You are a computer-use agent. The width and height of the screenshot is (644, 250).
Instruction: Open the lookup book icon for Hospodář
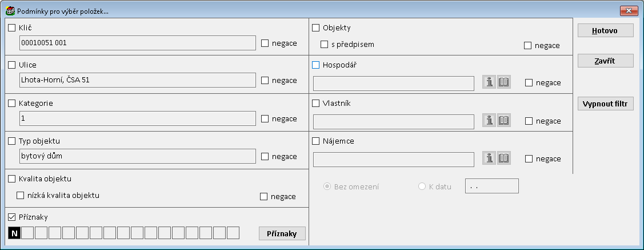pyautogui.click(x=503, y=82)
